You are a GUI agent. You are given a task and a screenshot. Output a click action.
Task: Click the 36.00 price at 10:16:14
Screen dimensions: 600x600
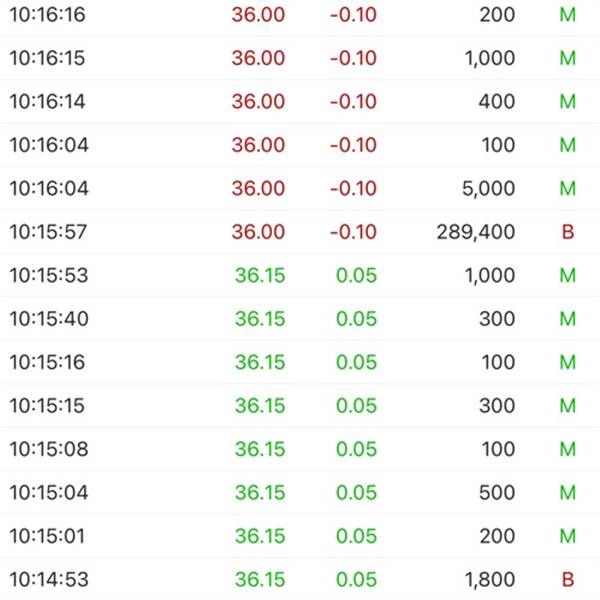point(258,101)
